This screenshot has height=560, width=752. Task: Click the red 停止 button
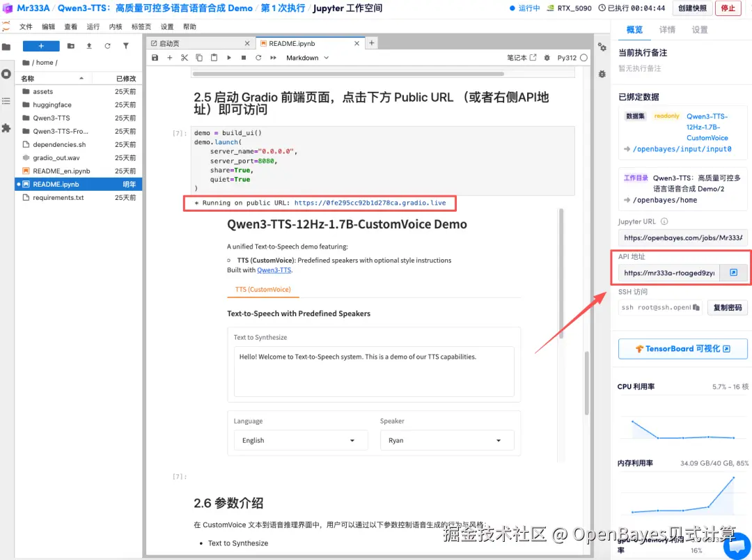click(x=728, y=8)
